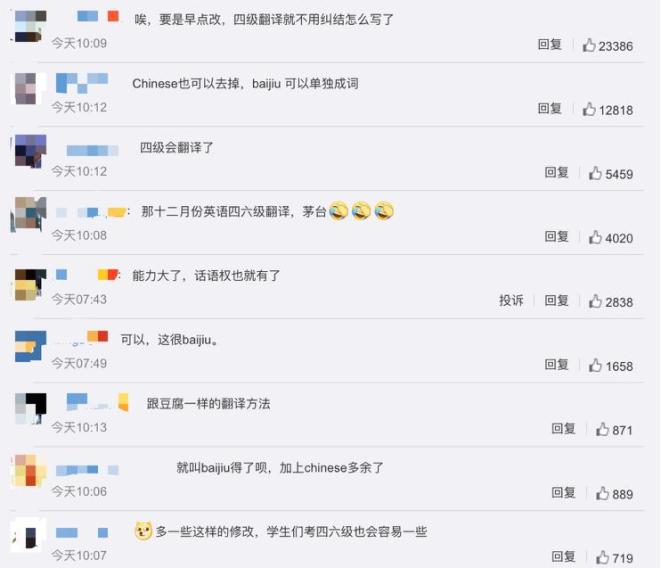The image size is (661, 568).
Task: Reply to the comment with 4020 likes
Action: (556, 236)
